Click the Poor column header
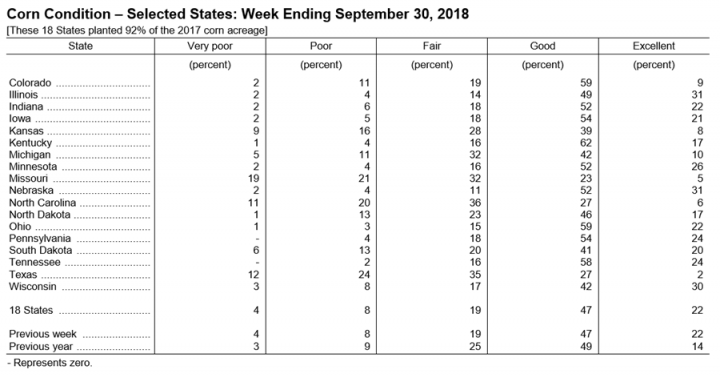720x378 pixels. click(x=321, y=46)
